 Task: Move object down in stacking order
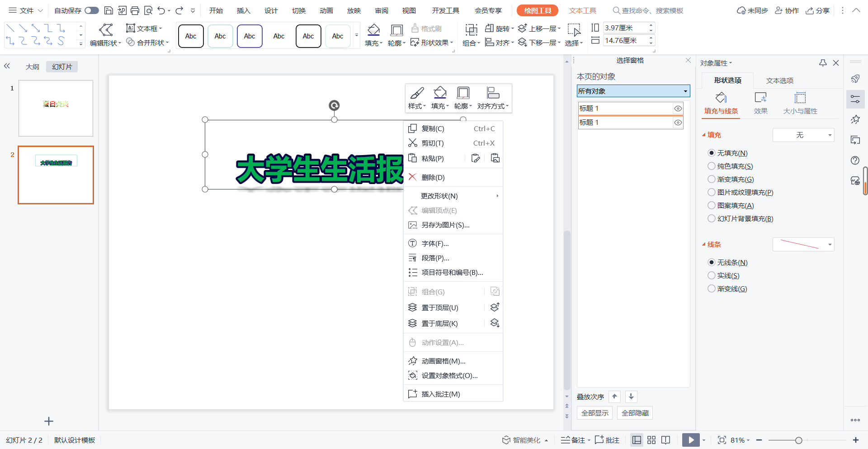[x=631, y=397]
